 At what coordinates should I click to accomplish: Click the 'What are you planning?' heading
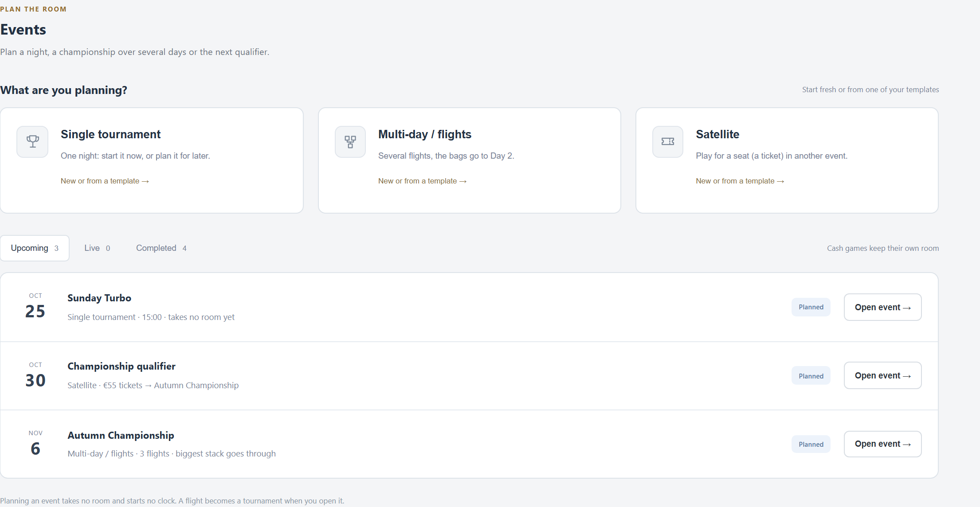point(63,90)
